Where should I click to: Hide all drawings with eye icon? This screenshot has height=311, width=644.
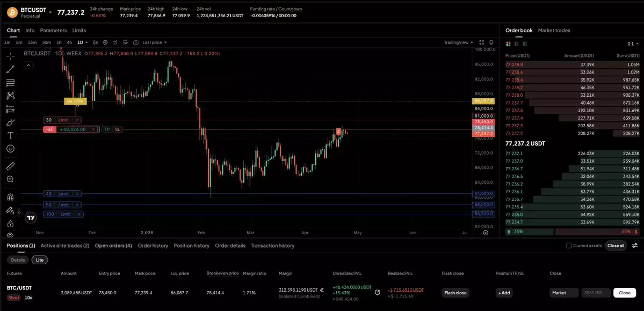pos(10,235)
